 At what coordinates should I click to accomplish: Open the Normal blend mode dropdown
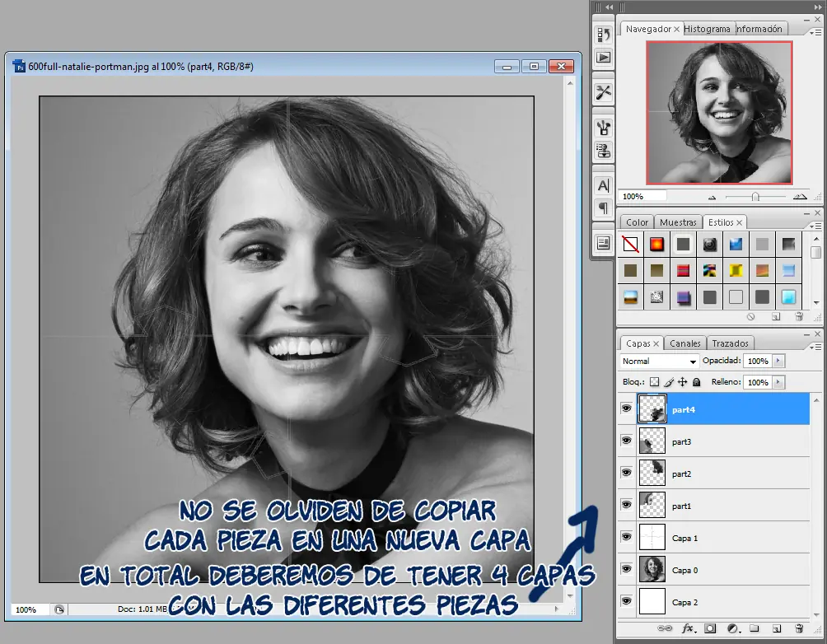(659, 361)
